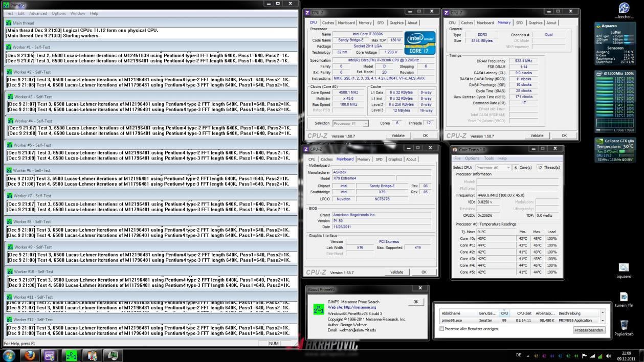Image resolution: width=644 pixels, height=362 pixels.
Task: Click the Worker #9 Self-Test window icon
Action: (x=9, y=247)
